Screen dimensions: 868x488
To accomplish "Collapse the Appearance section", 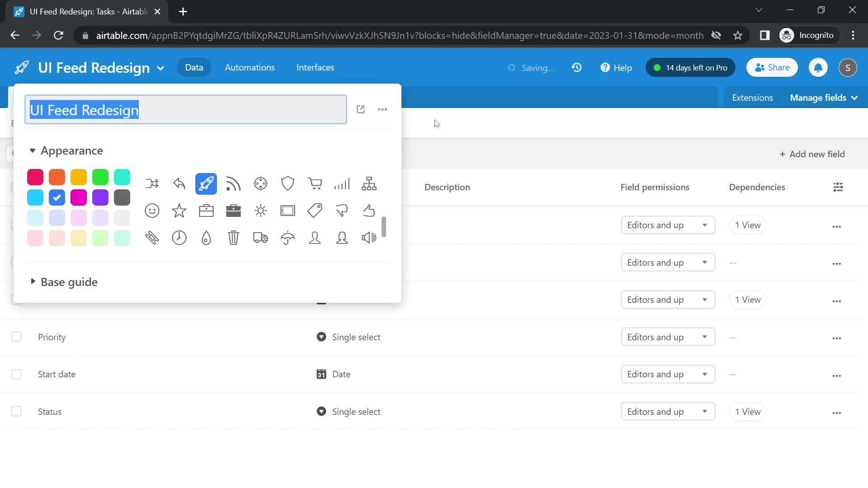I will [x=66, y=150].
